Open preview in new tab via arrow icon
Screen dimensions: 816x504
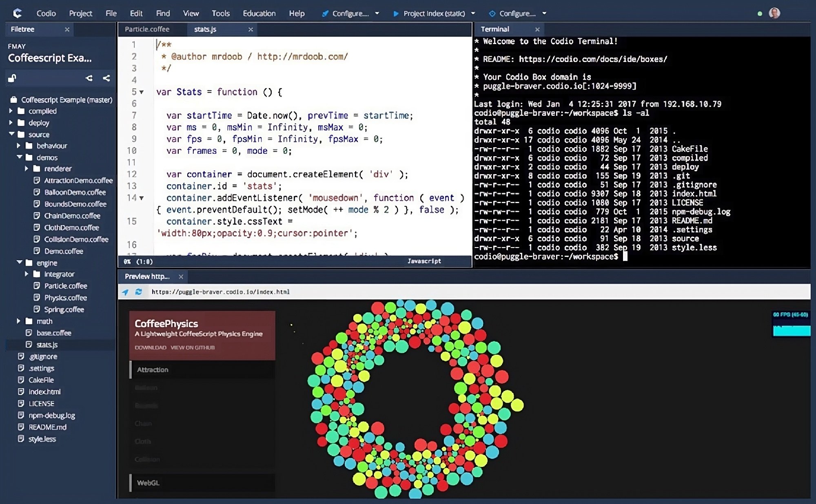(125, 292)
